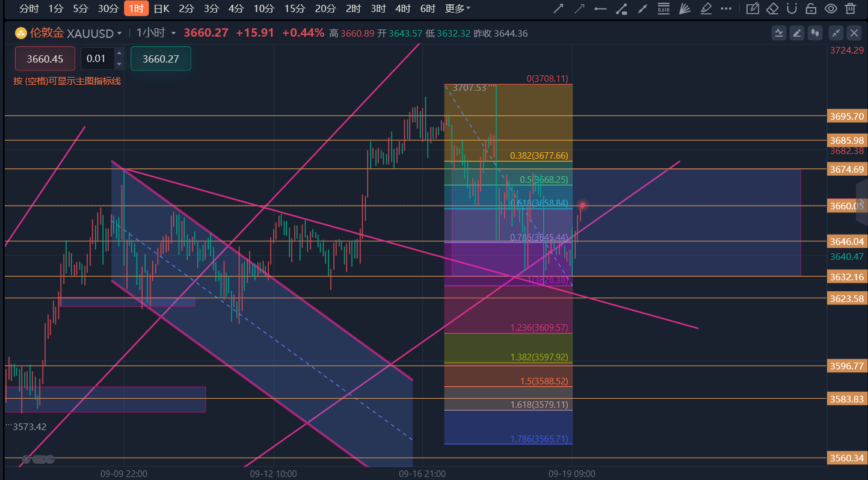Image resolution: width=868 pixels, height=480 pixels.
Task: Click the Fibonacci 0.382(3677.66) level label
Action: pyautogui.click(x=539, y=156)
